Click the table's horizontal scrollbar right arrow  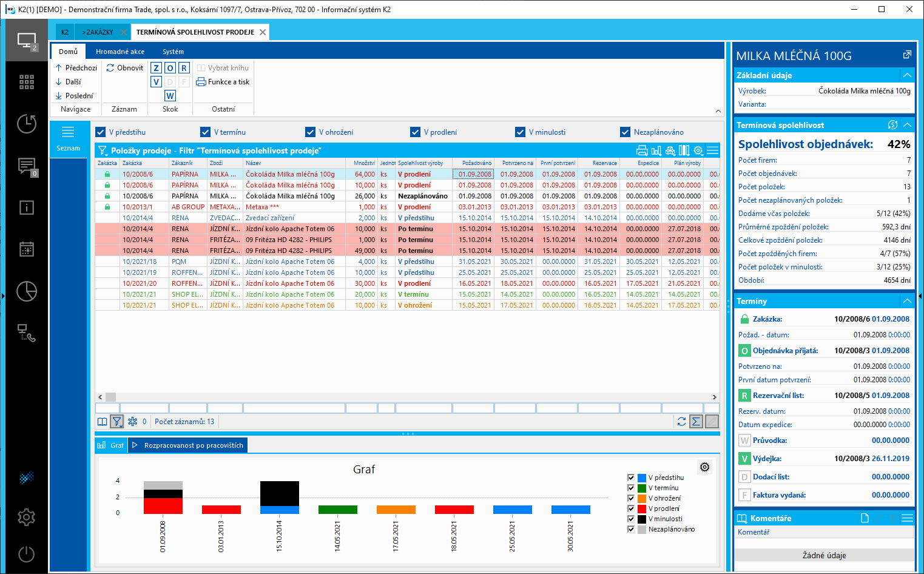point(715,397)
